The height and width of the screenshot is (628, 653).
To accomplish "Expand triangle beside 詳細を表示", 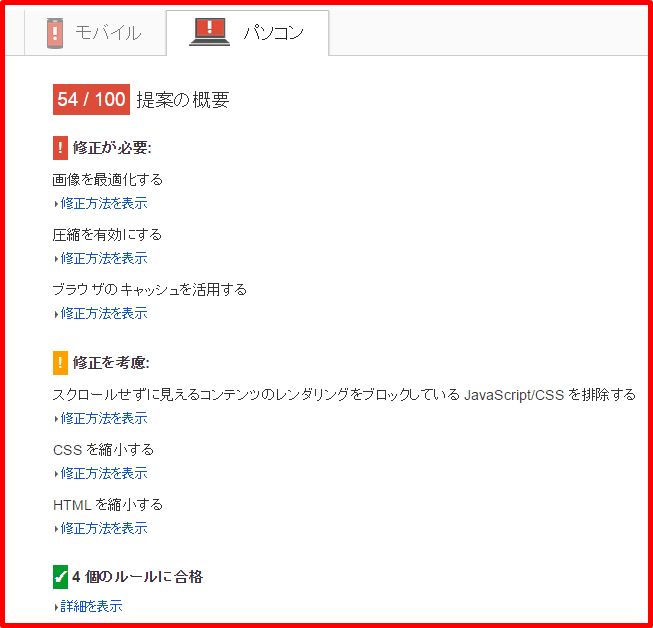I will pyautogui.click(x=56, y=607).
